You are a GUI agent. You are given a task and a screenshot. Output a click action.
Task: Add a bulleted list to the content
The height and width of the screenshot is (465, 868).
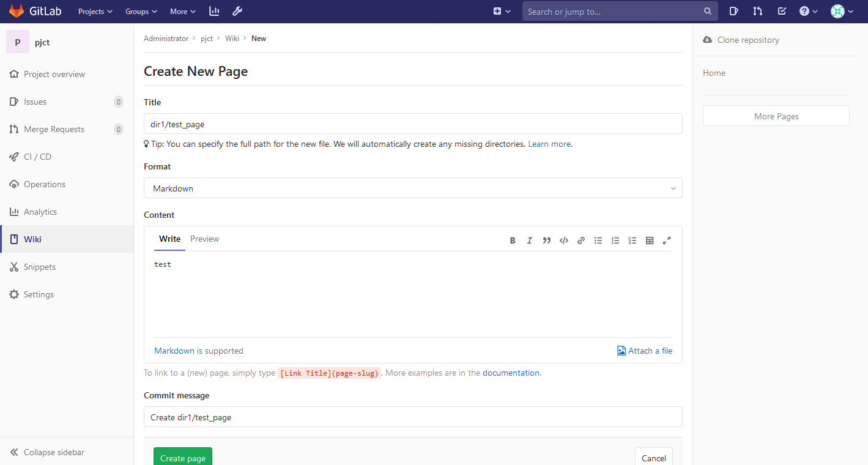(x=598, y=240)
